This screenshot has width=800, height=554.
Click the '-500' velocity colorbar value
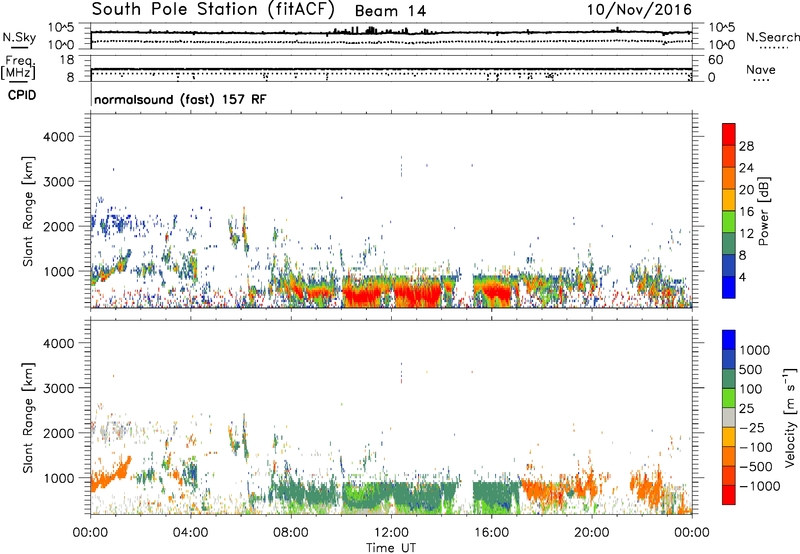pos(756,467)
